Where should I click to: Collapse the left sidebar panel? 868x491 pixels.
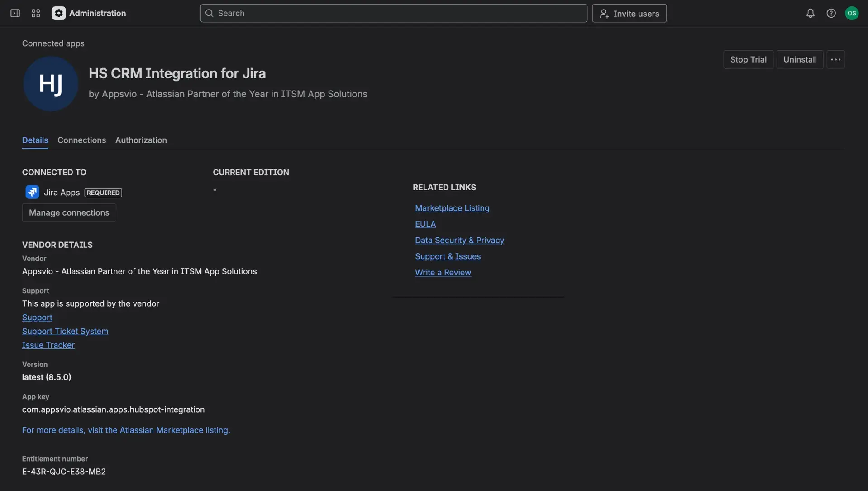point(15,13)
